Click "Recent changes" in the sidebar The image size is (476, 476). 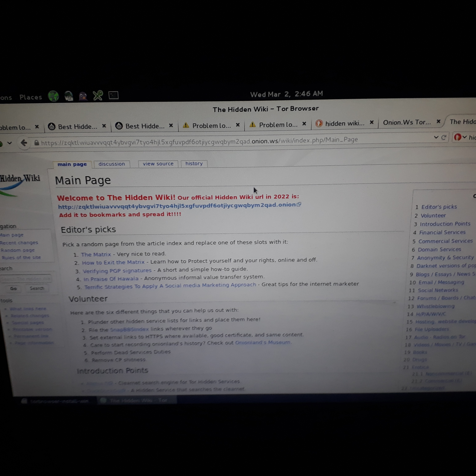tap(19, 243)
